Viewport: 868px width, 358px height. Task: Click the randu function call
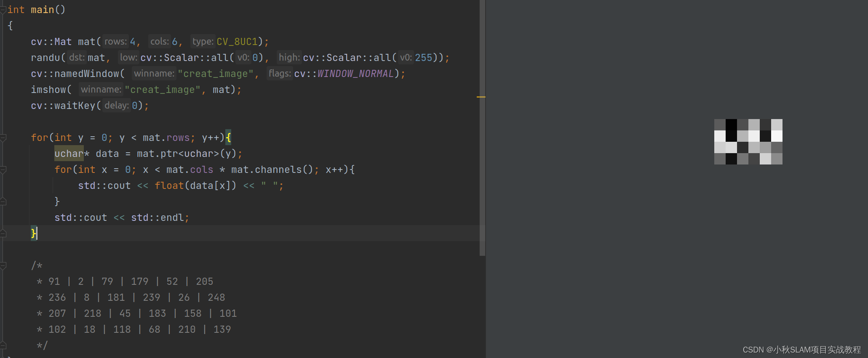[45, 58]
